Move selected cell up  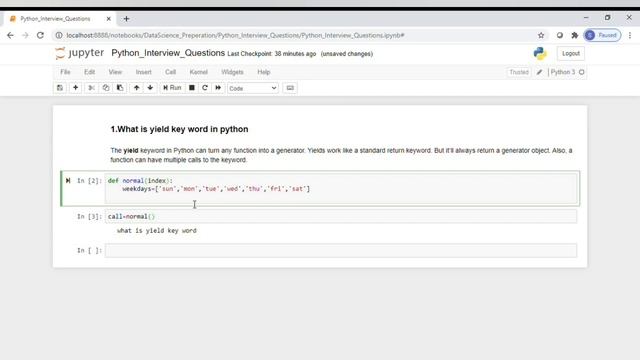click(x=136, y=88)
